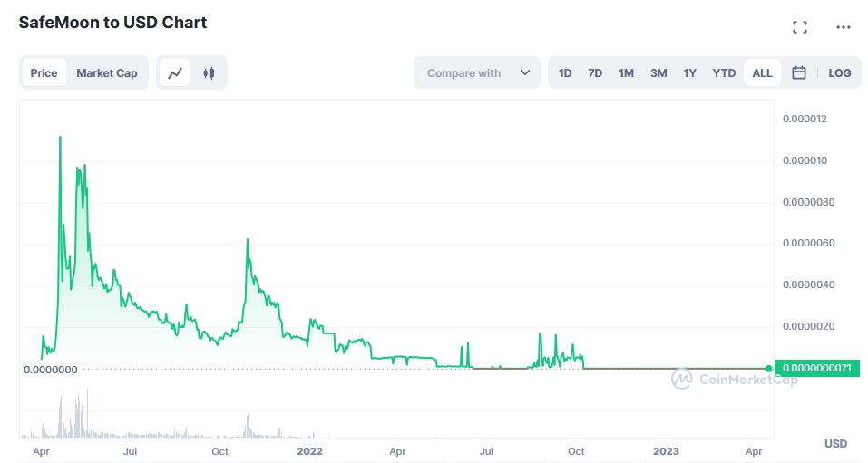Image resolution: width=868 pixels, height=463 pixels.
Task: Click the Oct x-axis label before 2022
Action: tap(219, 451)
